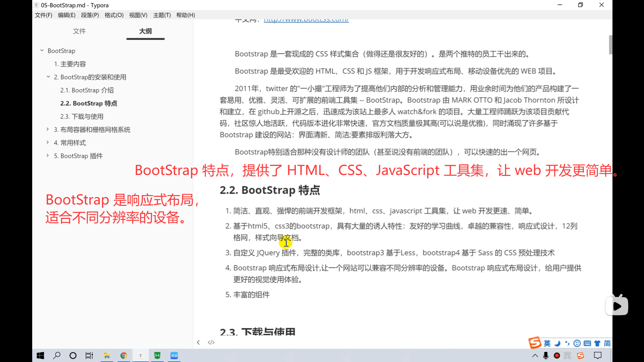Collapse the BootStrap root outline node
644x362 pixels.
[x=42, y=51]
